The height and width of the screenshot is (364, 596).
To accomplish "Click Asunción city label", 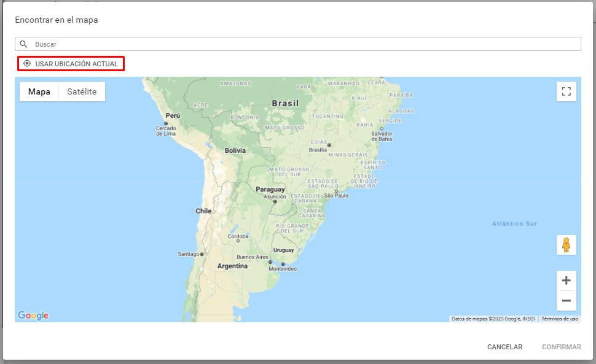I will click(275, 196).
